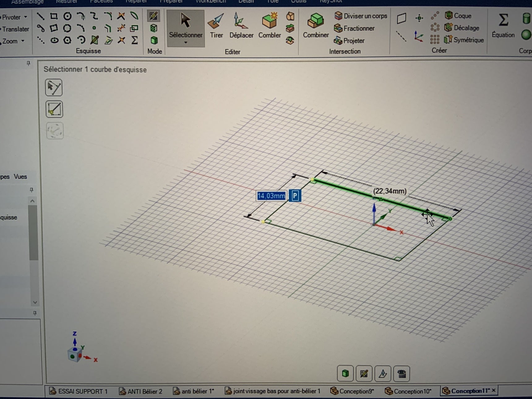Image resolution: width=532 pixels, height=399 pixels.
Task: Activate the second viewport tool guide
Action: [x=54, y=109]
